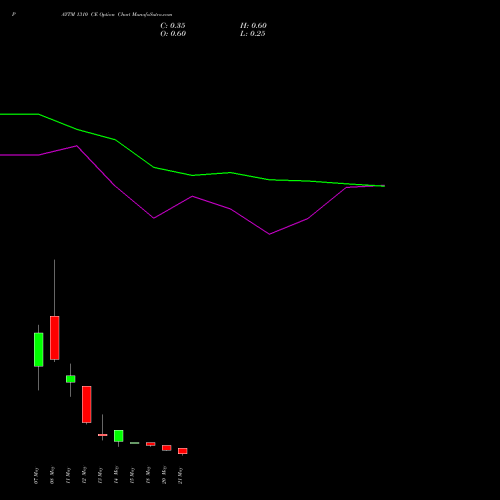
Task: Select the 21 May date label
Action: [x=180, y=476]
